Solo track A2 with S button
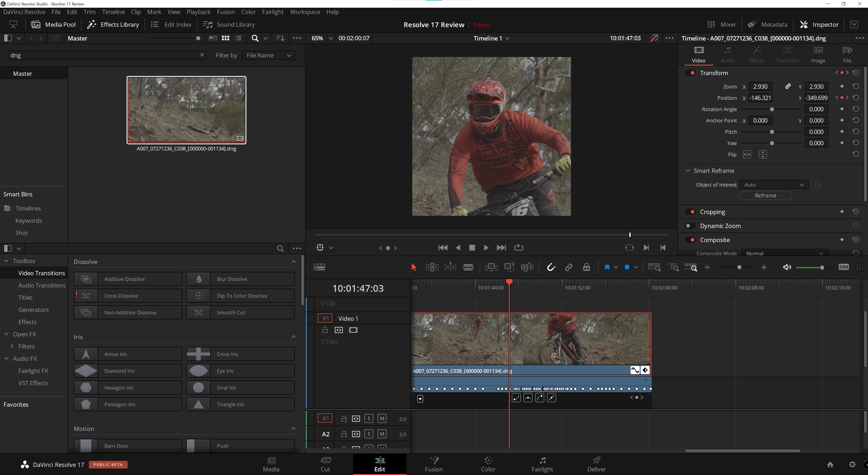 (369, 434)
